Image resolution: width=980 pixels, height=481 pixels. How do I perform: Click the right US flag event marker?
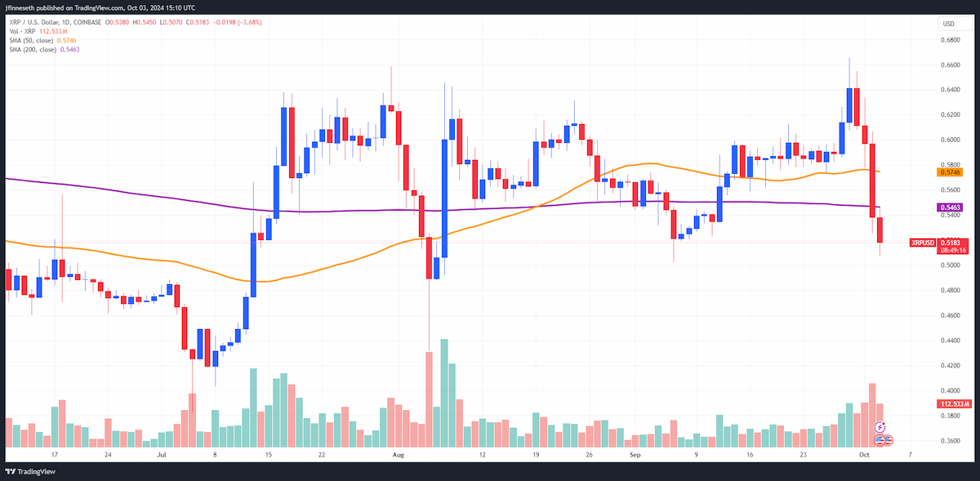coord(889,440)
